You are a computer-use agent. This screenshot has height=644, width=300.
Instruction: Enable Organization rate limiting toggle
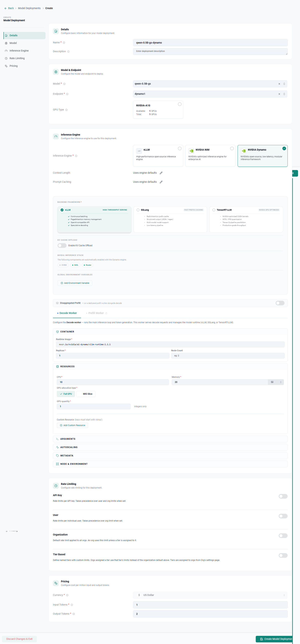tap(283, 536)
